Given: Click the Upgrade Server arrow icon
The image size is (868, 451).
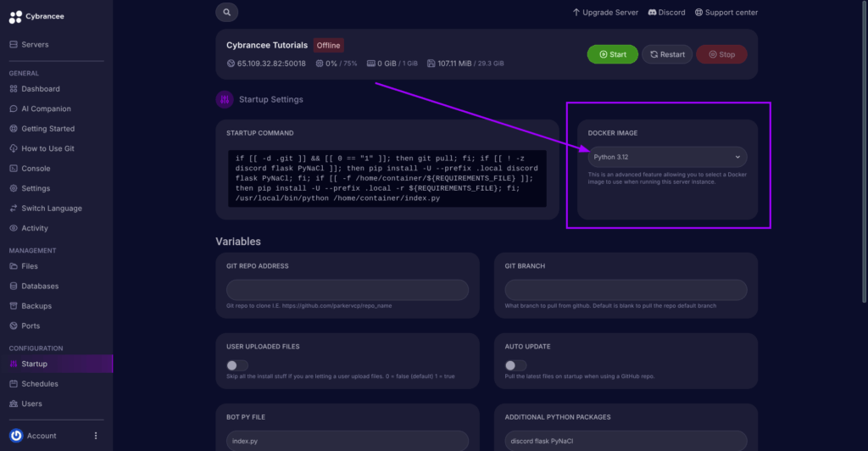Looking at the screenshot, I should (x=576, y=12).
